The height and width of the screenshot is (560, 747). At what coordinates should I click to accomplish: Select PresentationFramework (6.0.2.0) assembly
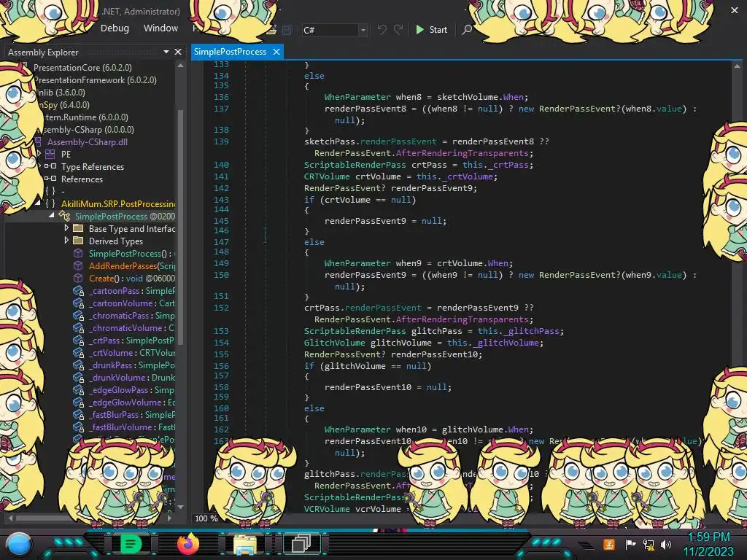[96, 80]
